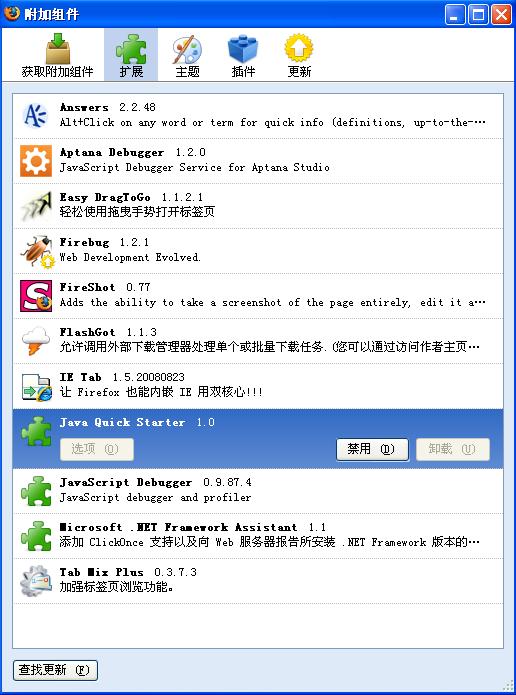Click the 查找更新 find updates button

tap(55, 669)
